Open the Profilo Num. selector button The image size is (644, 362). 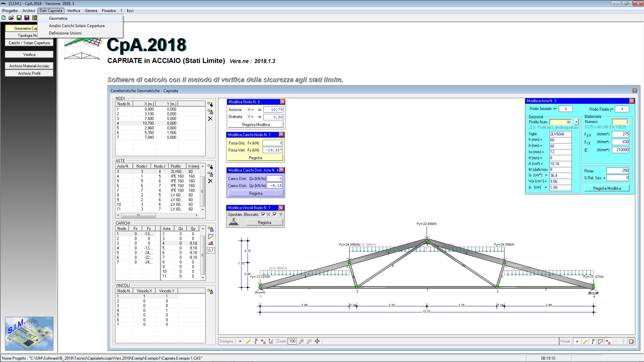[576, 122]
